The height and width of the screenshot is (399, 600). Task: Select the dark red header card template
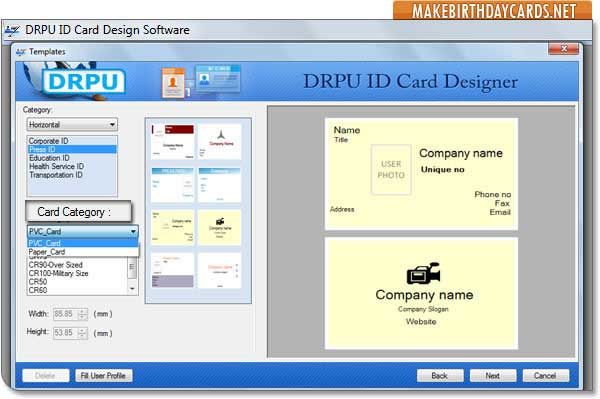[x=173, y=142]
